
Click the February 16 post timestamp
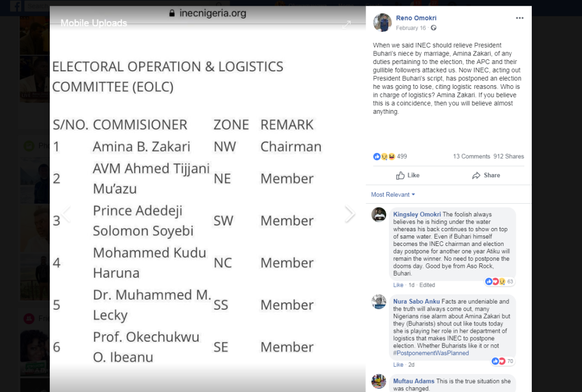(411, 28)
